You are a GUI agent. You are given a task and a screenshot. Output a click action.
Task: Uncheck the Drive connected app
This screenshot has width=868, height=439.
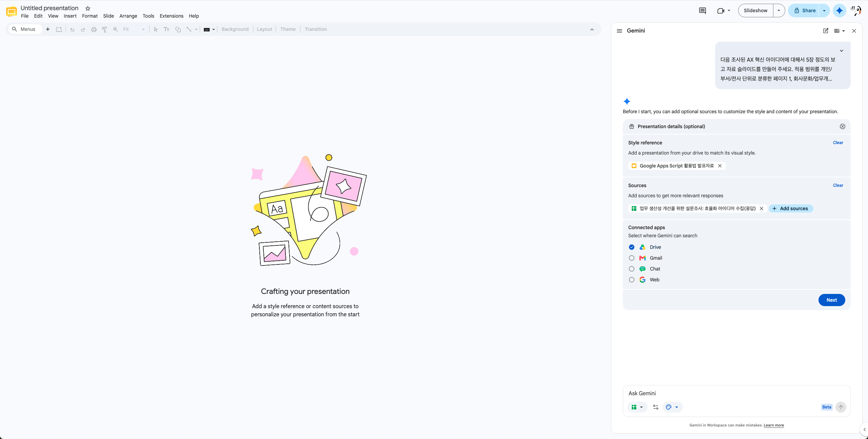tap(631, 247)
